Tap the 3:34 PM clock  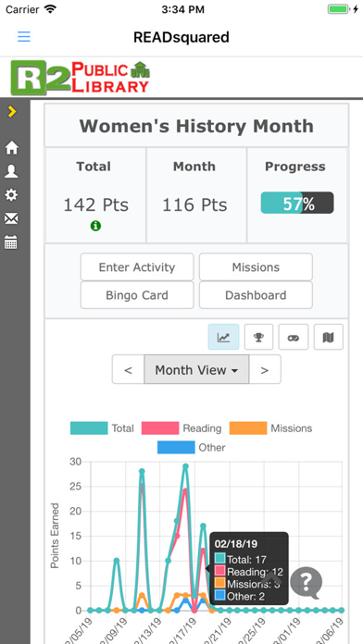pos(182,9)
